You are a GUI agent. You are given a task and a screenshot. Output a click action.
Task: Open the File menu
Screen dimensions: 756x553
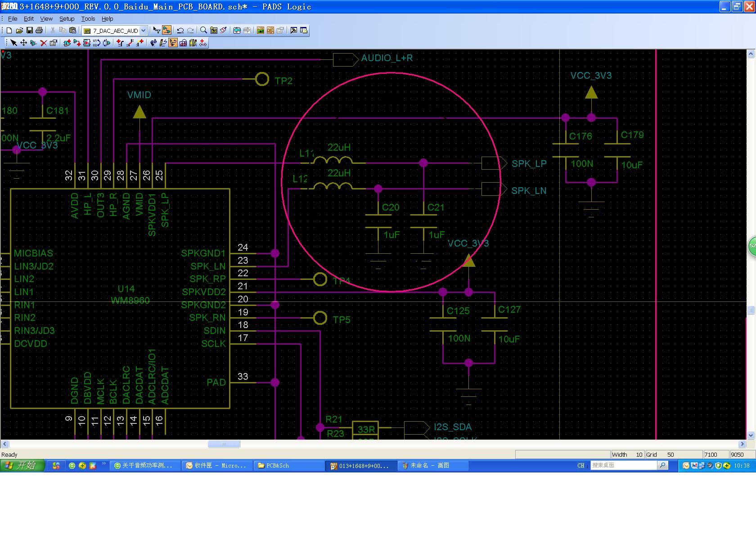[x=13, y=19]
